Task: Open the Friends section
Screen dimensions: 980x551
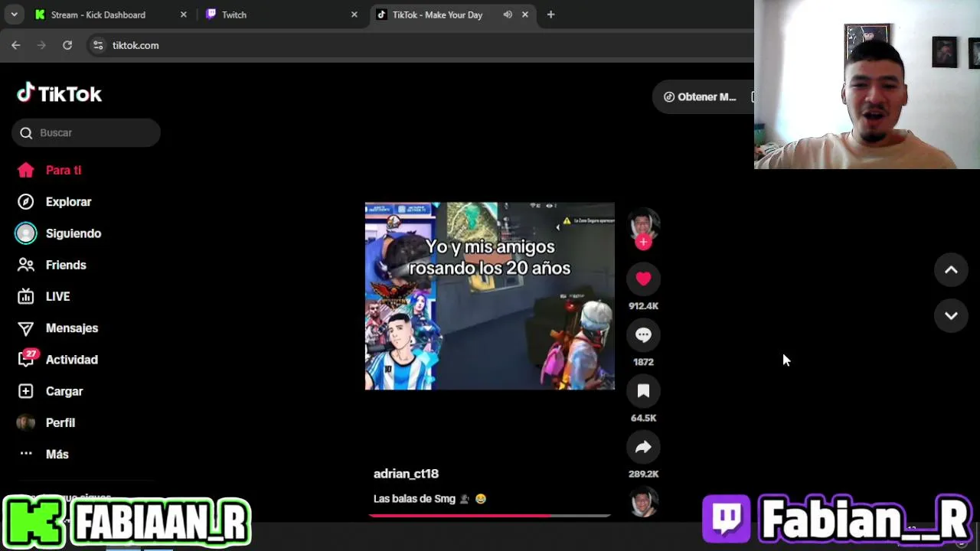Action: (x=52, y=265)
